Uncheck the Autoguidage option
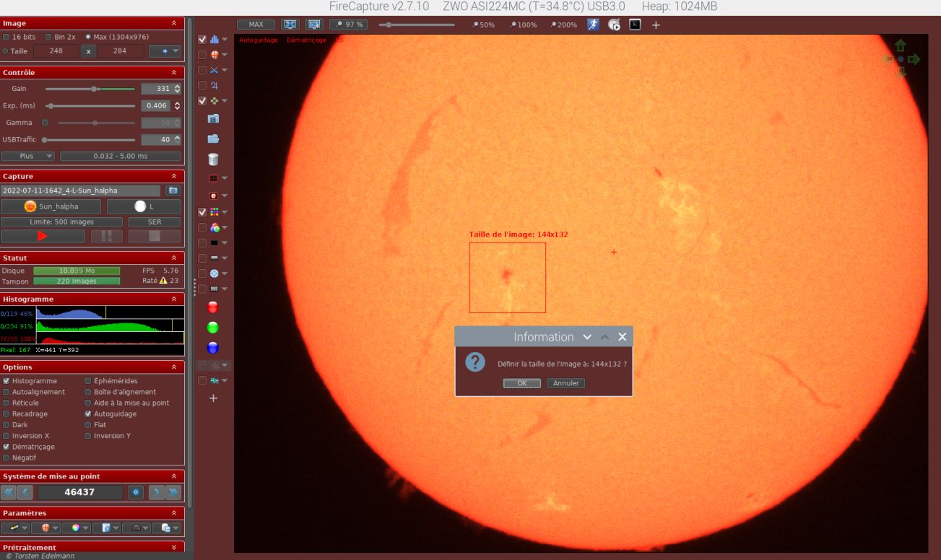The image size is (941, 560). [x=88, y=414]
